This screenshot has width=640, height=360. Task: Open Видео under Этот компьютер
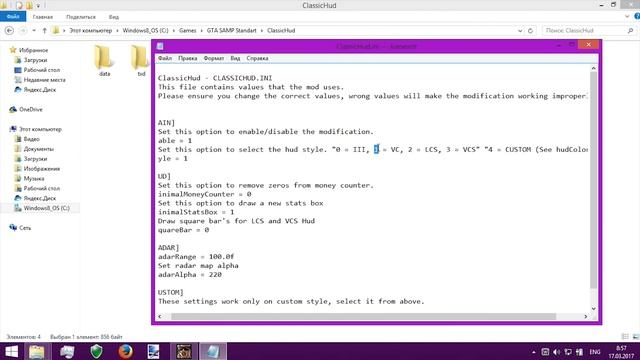pos(31,139)
